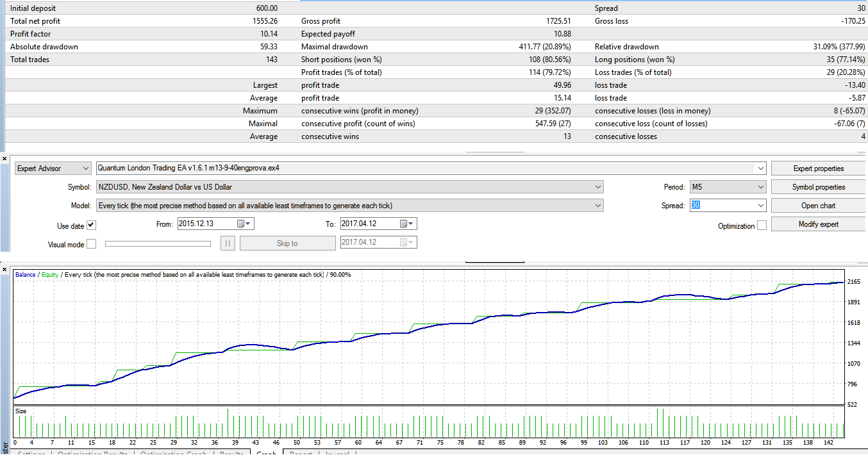
Task: Close the Strategy Tester panel with the x icon
Action: [x=4, y=158]
